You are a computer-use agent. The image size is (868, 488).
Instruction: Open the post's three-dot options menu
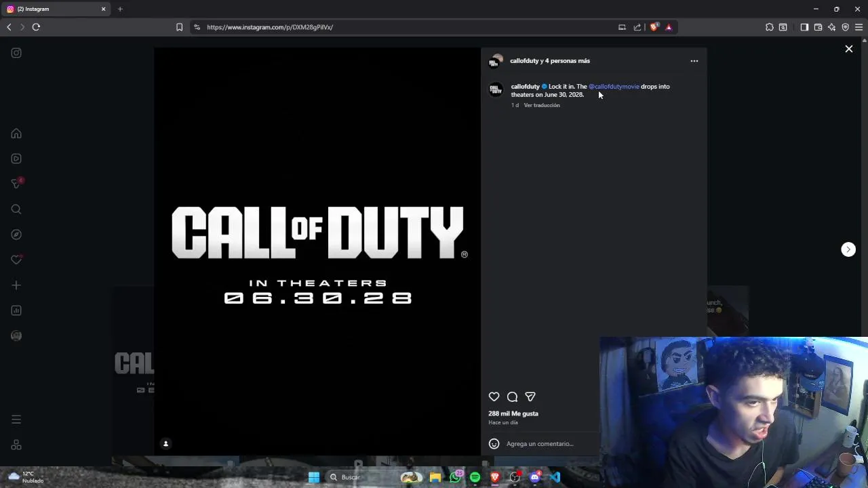[x=694, y=61]
